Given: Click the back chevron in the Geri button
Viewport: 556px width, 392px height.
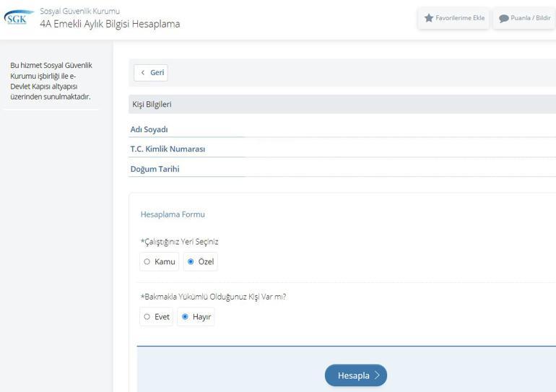Looking at the screenshot, I should click(x=143, y=73).
